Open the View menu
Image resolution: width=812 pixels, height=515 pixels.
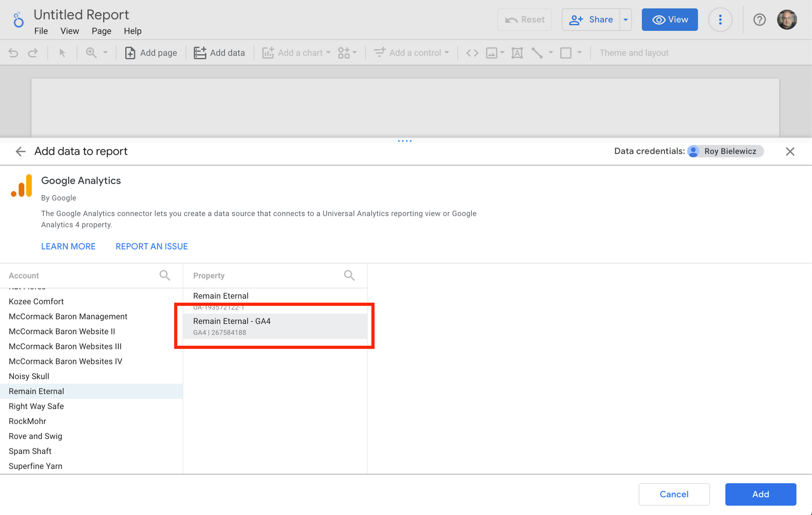(x=70, y=31)
